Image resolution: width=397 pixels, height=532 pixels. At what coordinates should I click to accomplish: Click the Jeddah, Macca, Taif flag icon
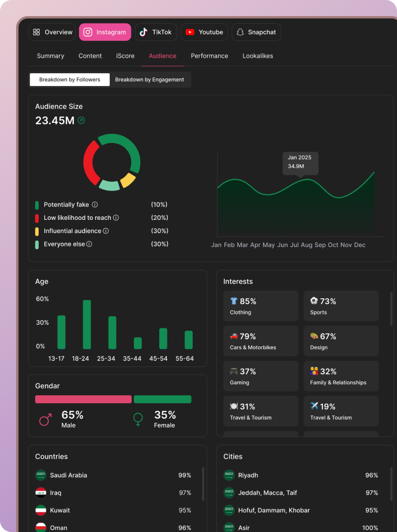tap(229, 493)
